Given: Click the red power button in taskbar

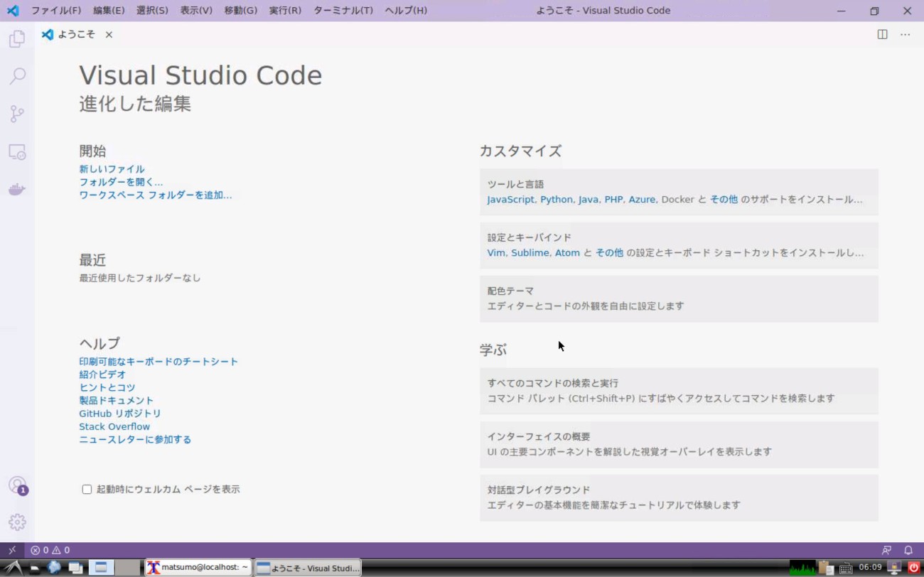Looking at the screenshot, I should [x=914, y=567].
